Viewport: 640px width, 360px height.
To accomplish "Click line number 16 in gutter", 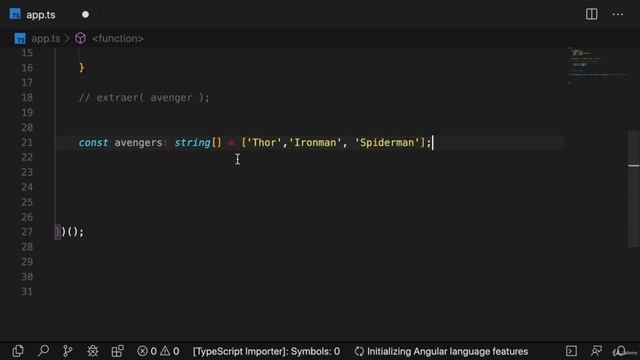I will [27, 68].
